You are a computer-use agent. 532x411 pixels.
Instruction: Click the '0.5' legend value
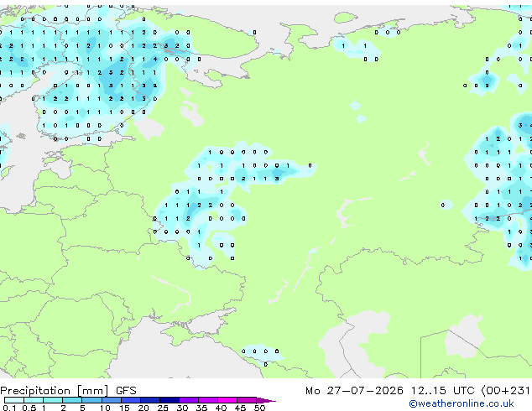pos(29,408)
